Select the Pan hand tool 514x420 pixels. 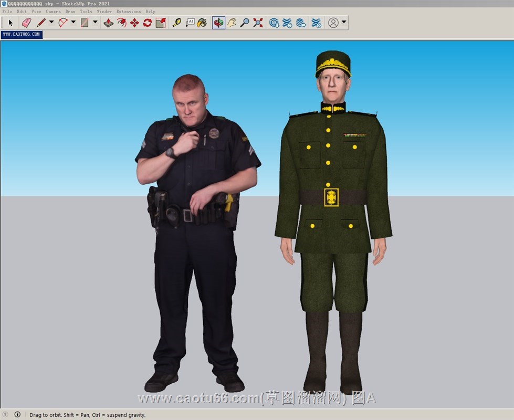(x=232, y=23)
